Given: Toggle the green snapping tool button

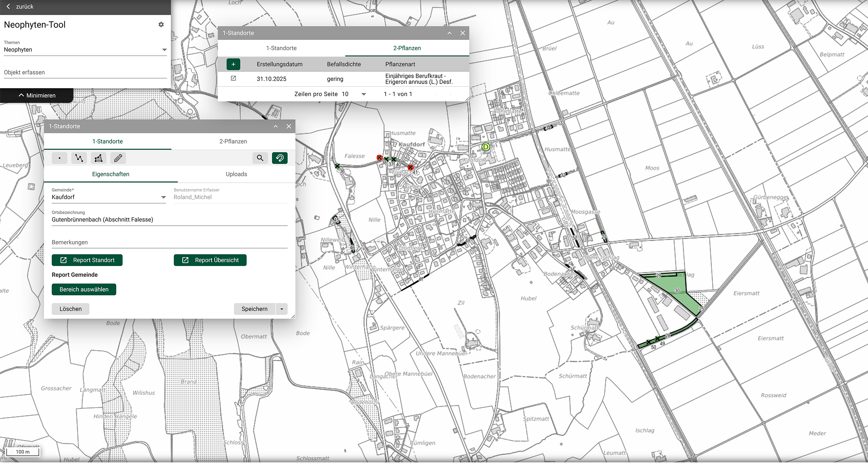Looking at the screenshot, I should [x=280, y=158].
